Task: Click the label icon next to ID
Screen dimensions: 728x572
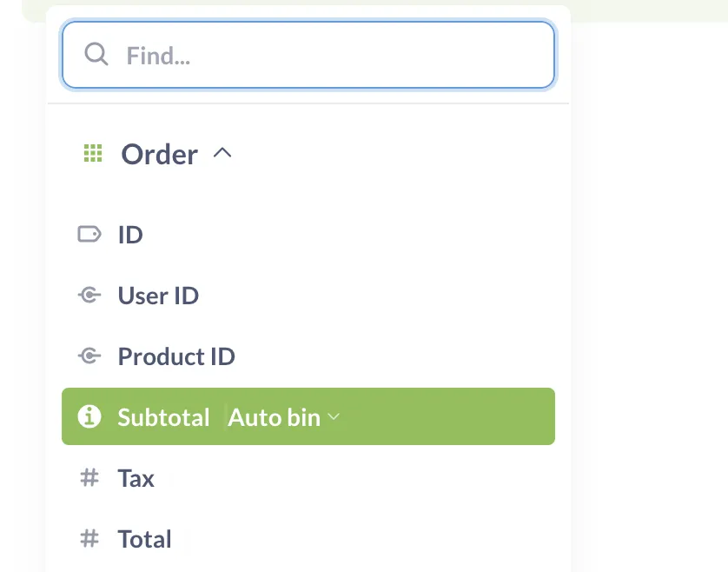Action: [89, 234]
